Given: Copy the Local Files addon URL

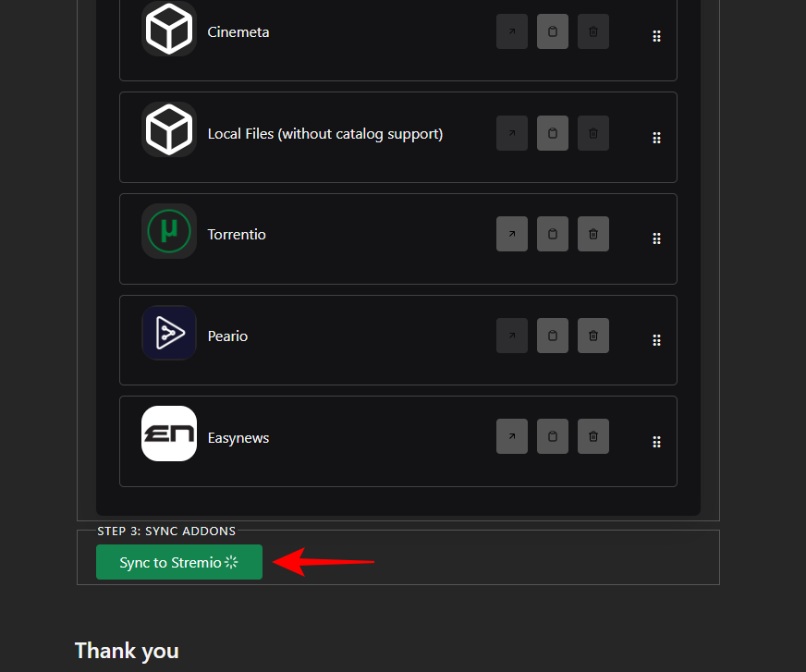Looking at the screenshot, I should click(x=553, y=133).
